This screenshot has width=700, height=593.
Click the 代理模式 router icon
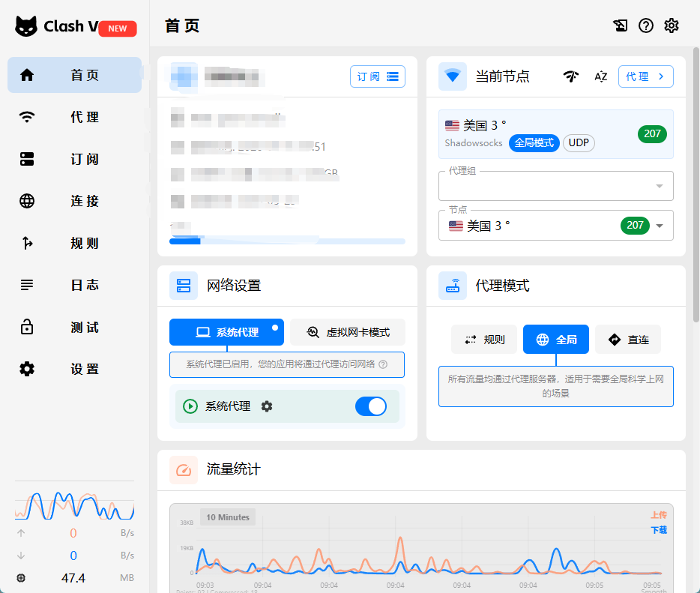[x=453, y=286]
